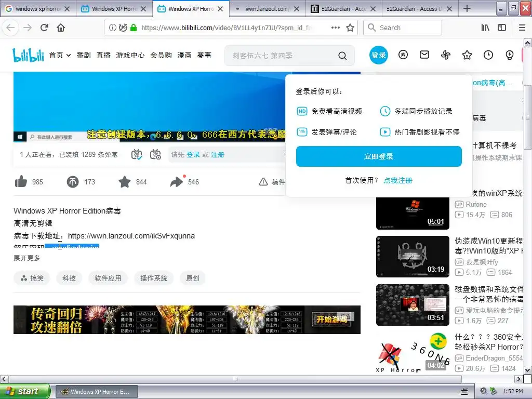Select the 搞笑 tag
The image size is (532, 399).
pos(32,278)
